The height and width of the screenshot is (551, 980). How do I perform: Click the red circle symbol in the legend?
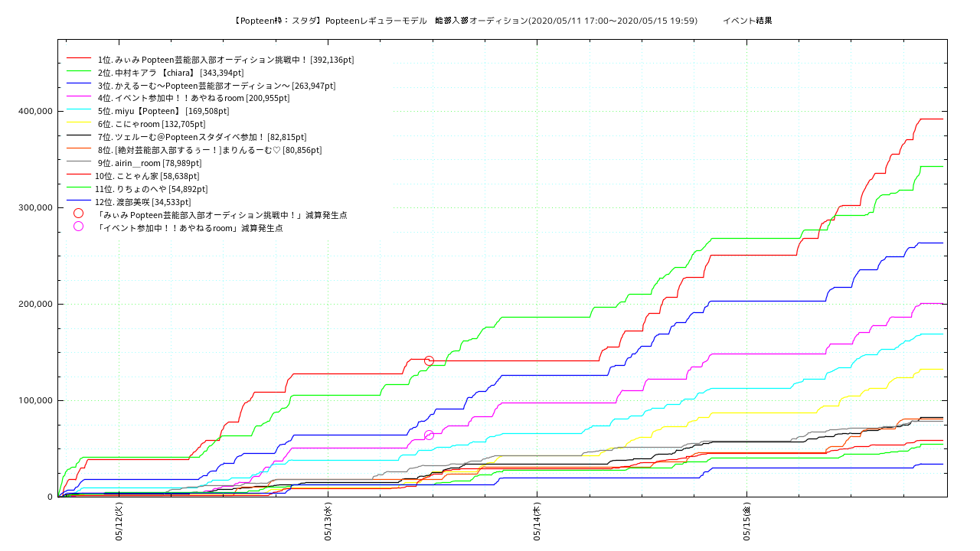coord(78,214)
